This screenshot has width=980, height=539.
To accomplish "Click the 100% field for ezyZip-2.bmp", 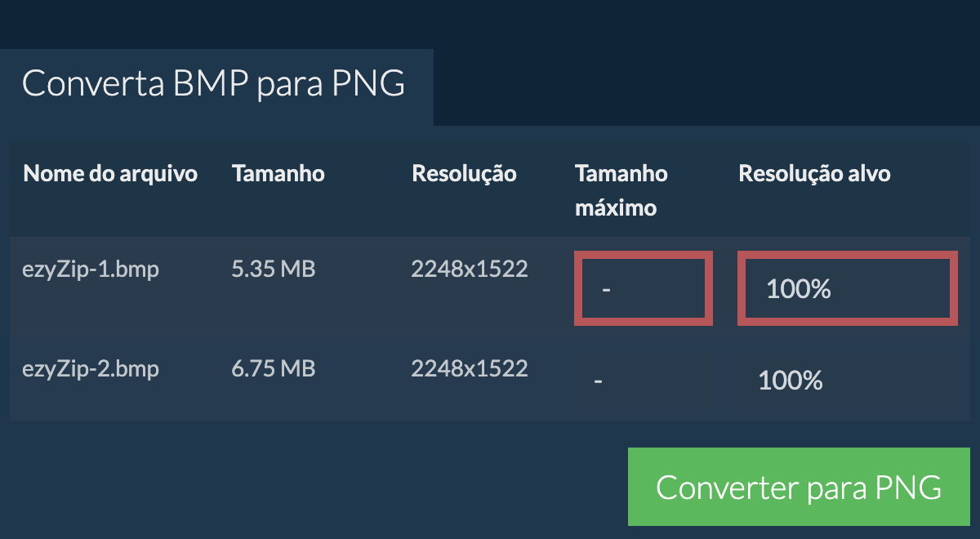I will (x=790, y=380).
